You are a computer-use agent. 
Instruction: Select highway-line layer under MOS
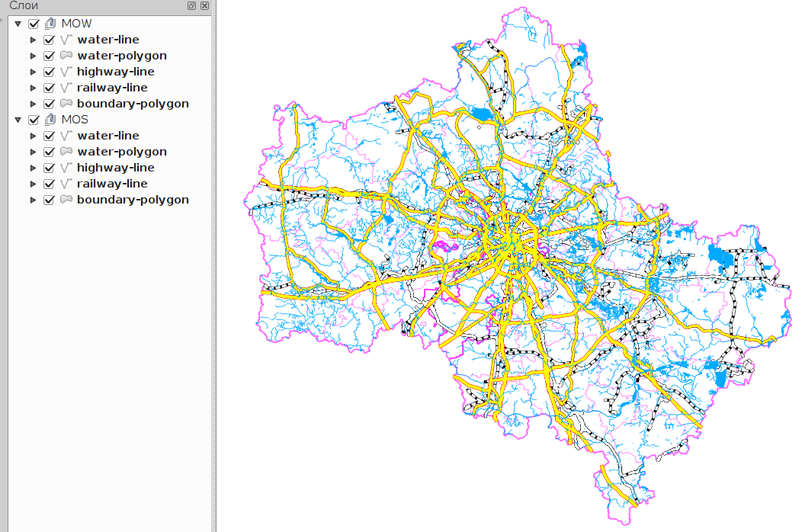click(116, 168)
